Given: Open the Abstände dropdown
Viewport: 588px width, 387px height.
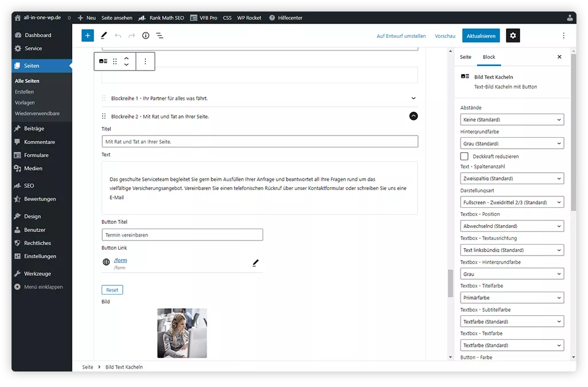Looking at the screenshot, I should point(511,119).
